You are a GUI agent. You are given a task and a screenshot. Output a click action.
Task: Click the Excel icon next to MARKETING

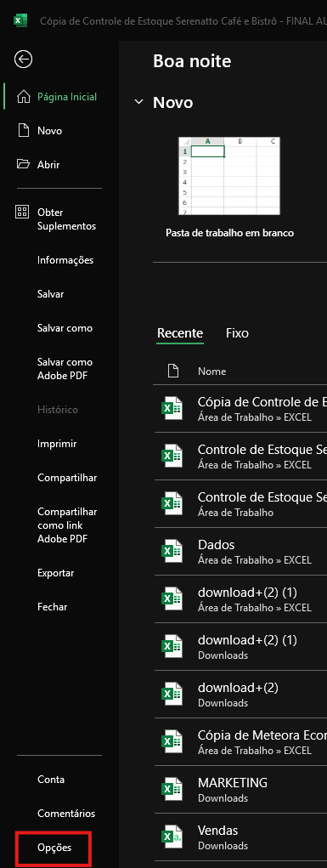[172, 790]
